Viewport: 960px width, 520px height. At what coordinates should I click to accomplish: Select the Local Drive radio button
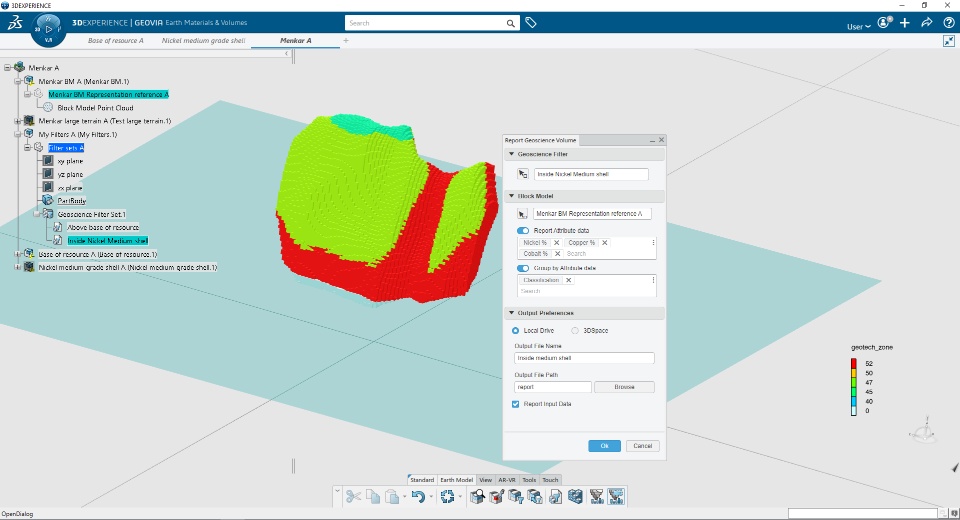(x=516, y=331)
